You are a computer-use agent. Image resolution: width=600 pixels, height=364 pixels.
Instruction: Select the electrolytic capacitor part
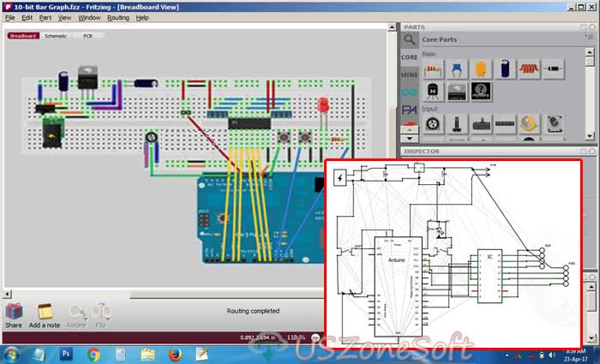[505, 69]
